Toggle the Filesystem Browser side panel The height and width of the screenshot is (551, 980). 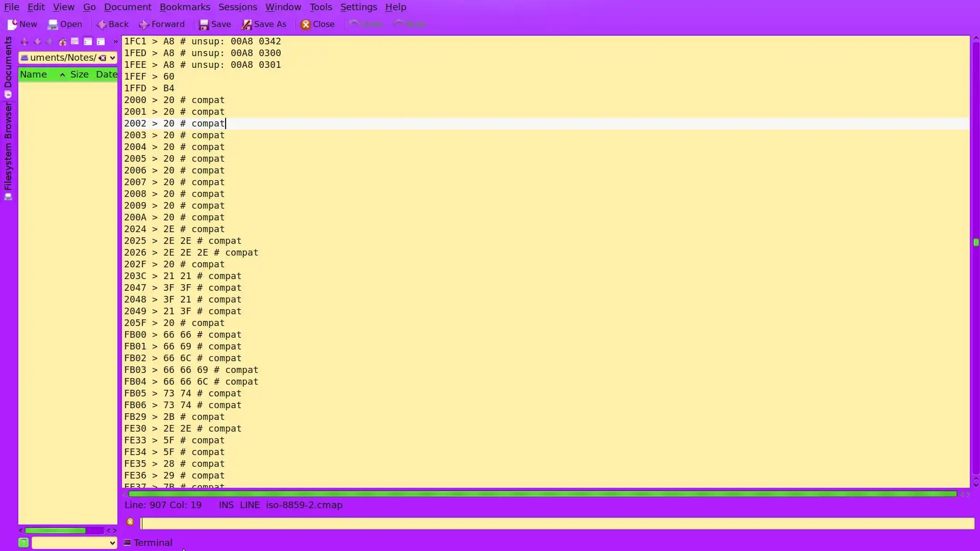click(8, 151)
